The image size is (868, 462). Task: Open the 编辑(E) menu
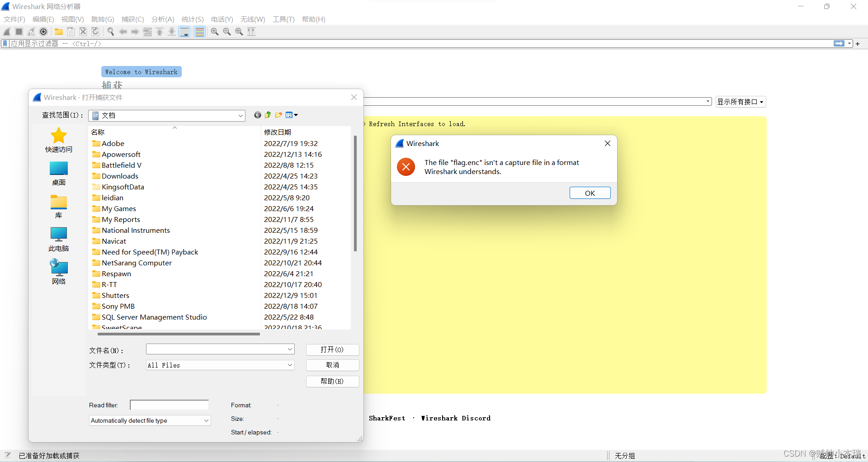point(43,19)
